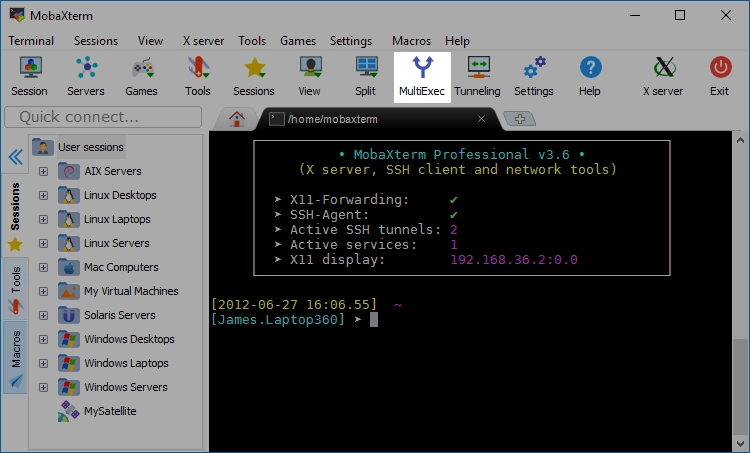Click the My Virtual Machines label
Viewport: 750px width, 453px height.
pyautogui.click(x=131, y=291)
